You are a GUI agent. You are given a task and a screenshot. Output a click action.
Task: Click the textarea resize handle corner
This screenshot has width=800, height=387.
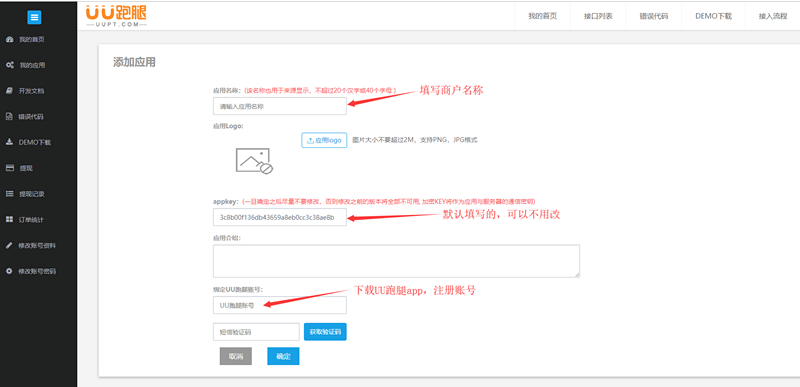[577, 275]
